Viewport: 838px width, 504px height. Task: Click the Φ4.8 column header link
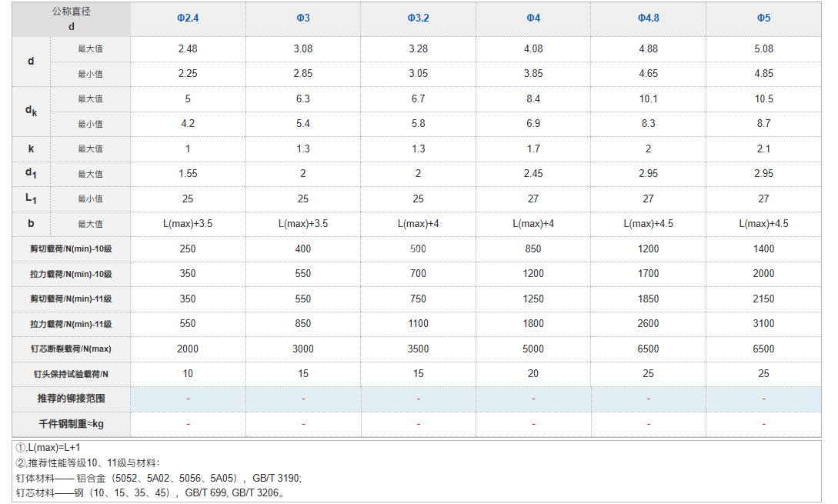648,18
